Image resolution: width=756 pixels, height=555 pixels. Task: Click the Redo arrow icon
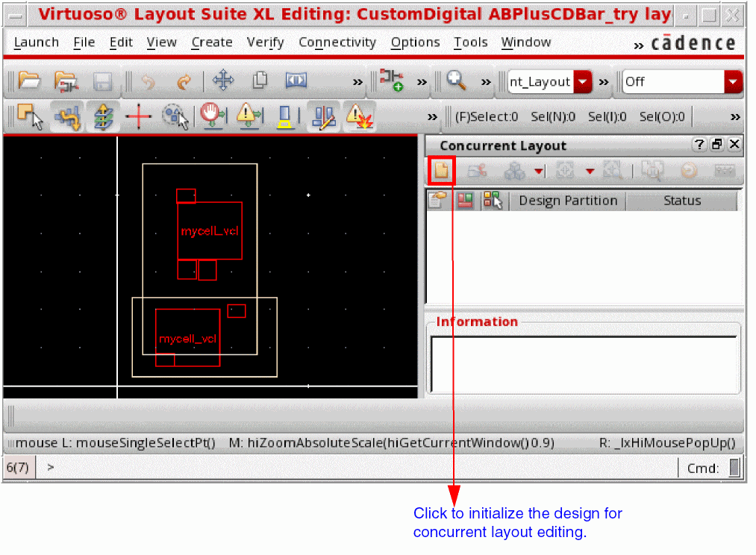pos(184,82)
